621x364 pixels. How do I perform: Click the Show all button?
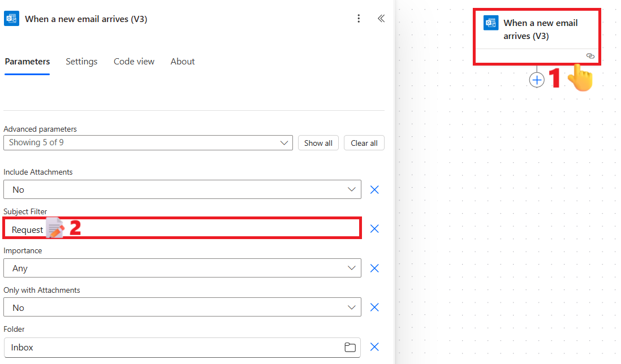pyautogui.click(x=318, y=142)
